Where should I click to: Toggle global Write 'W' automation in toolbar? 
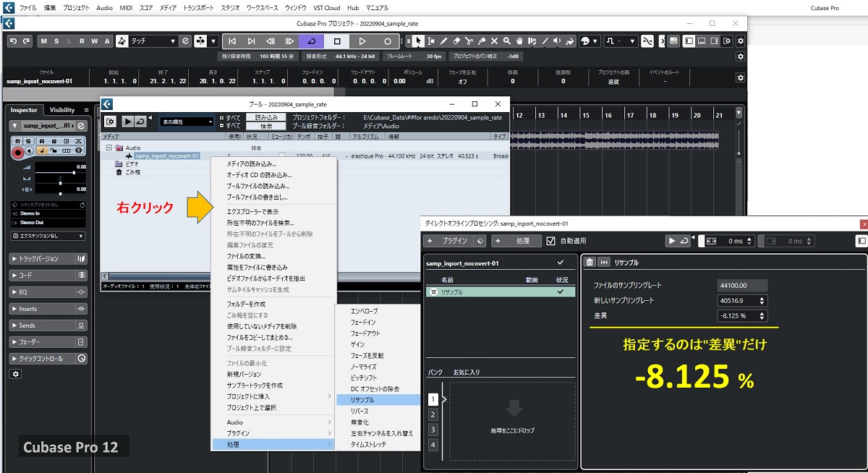pyautogui.click(x=94, y=41)
